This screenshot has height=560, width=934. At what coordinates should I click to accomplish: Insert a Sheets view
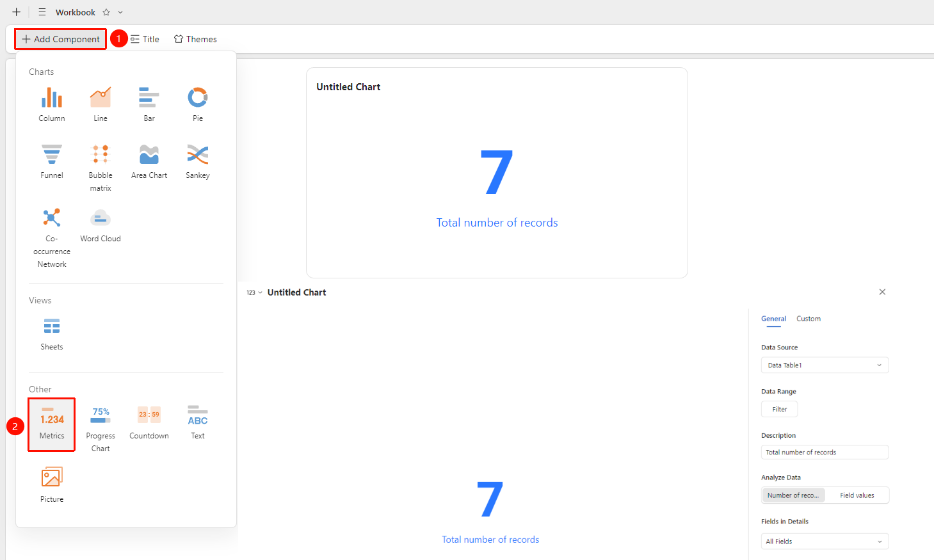tap(52, 333)
